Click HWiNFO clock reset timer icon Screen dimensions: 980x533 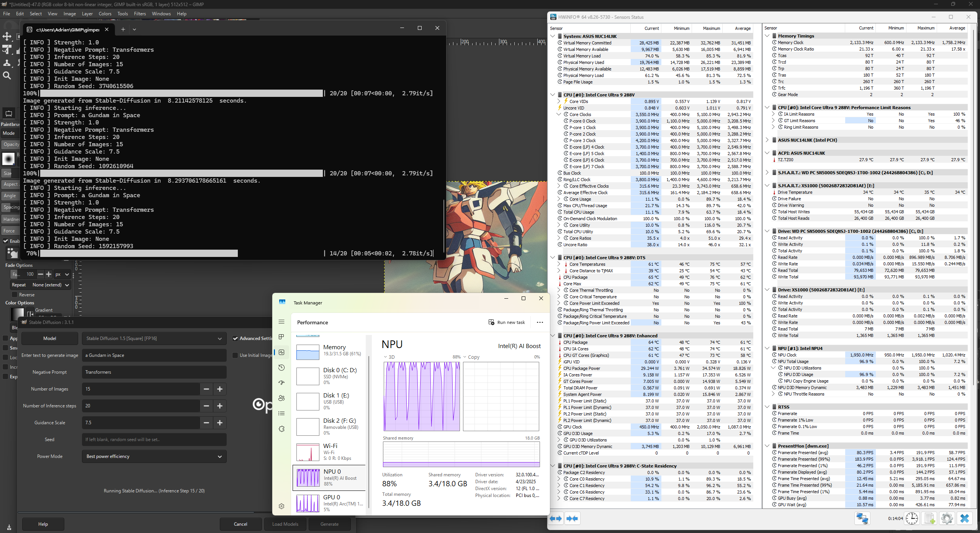pyautogui.click(x=912, y=518)
